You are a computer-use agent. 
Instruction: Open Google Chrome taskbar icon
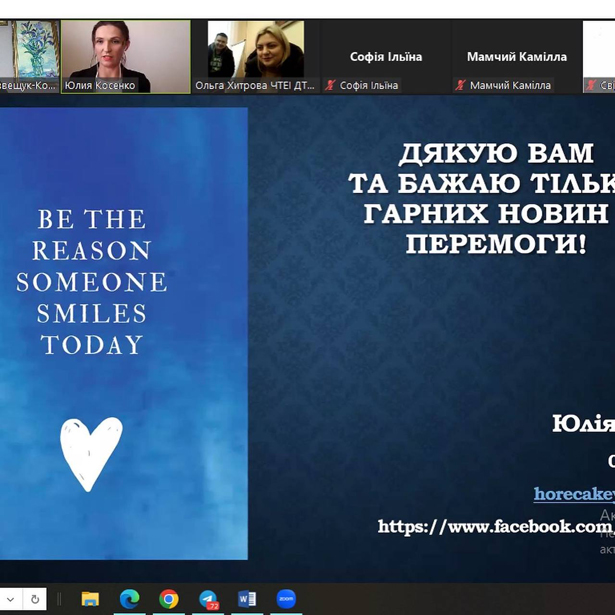(x=169, y=599)
